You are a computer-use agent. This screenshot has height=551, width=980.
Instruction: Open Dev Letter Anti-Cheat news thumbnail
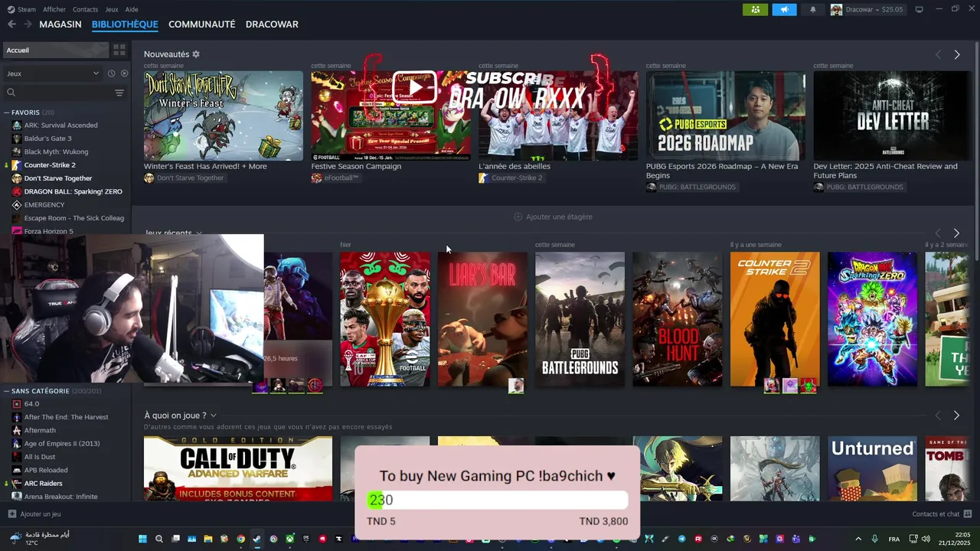[x=892, y=116]
